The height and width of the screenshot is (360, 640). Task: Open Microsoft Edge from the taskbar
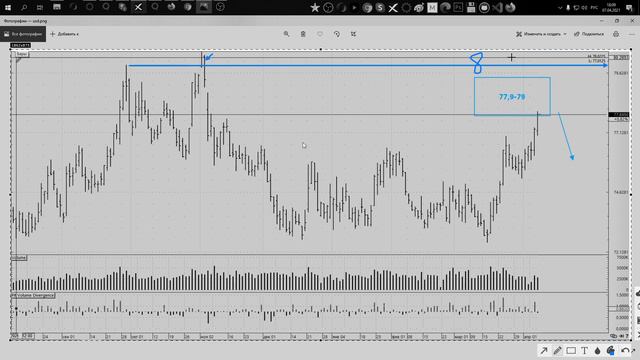click(x=445, y=8)
